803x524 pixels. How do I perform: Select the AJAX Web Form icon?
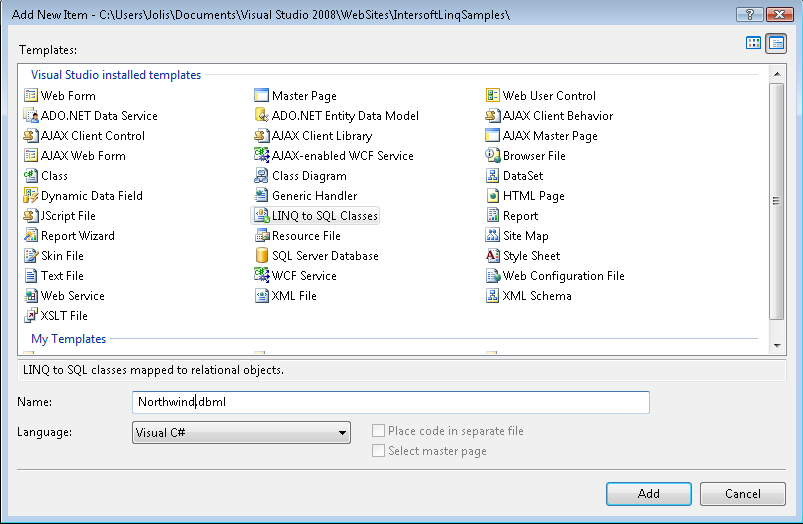click(31, 155)
